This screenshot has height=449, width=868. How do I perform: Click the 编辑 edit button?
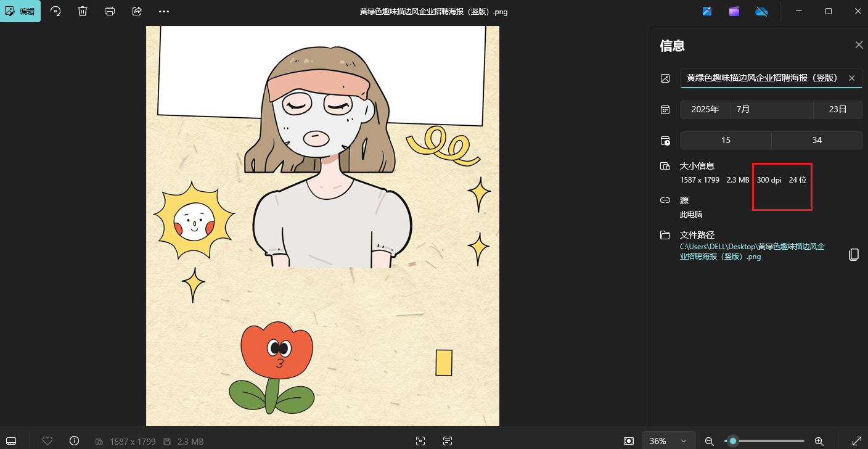pos(21,11)
